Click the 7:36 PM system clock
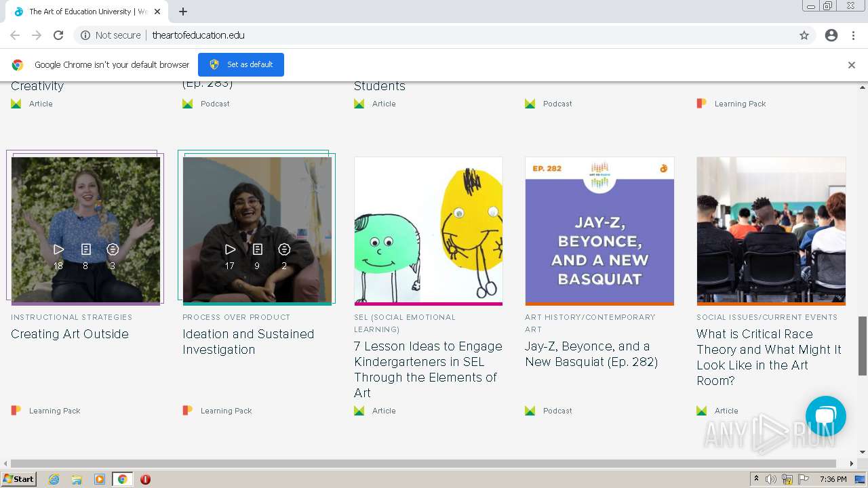 (833, 479)
